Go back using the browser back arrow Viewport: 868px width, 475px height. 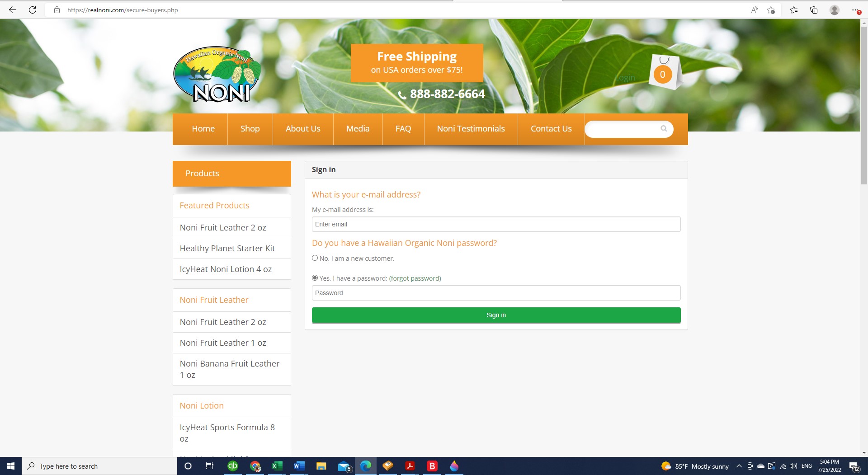[x=13, y=9]
